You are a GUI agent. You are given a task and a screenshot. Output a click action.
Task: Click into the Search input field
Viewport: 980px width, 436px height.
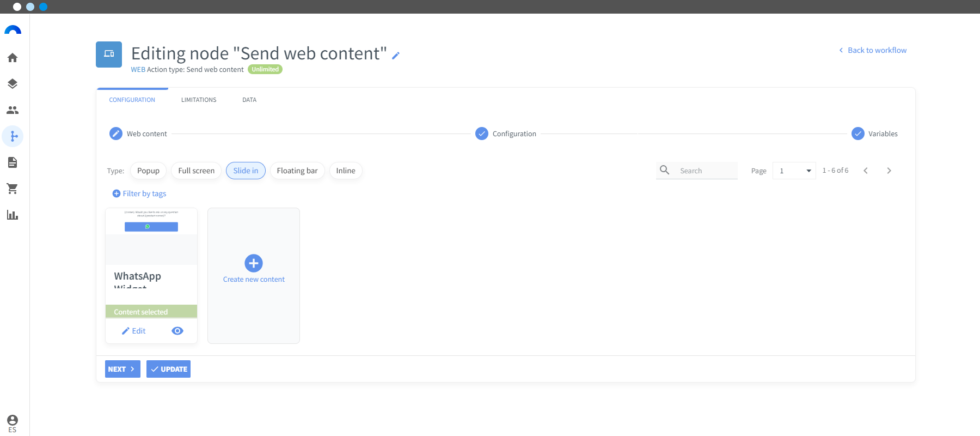pyautogui.click(x=707, y=171)
